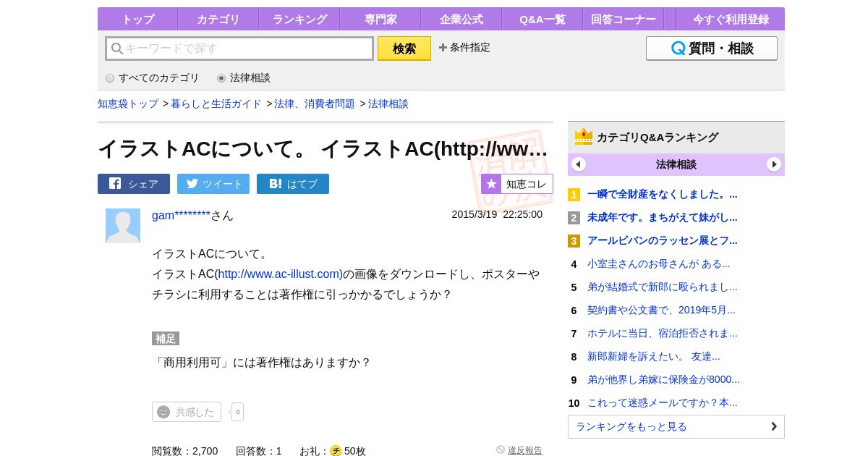Click the plus icon beside 条件指定
868x456 pixels.
click(x=443, y=48)
